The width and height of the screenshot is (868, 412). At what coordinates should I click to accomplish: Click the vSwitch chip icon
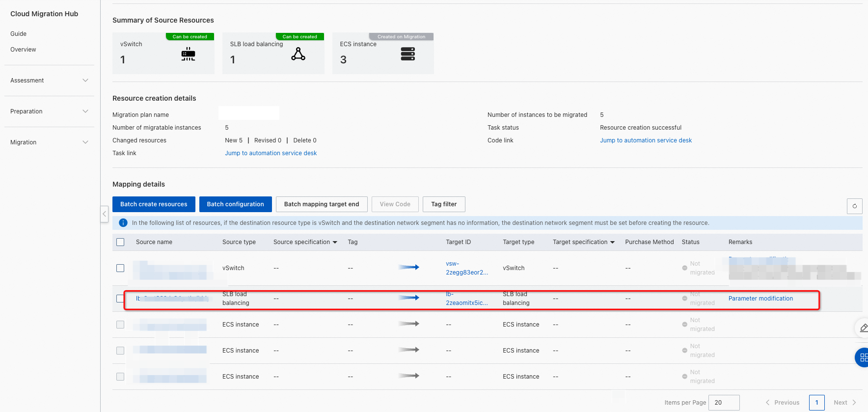[188, 54]
